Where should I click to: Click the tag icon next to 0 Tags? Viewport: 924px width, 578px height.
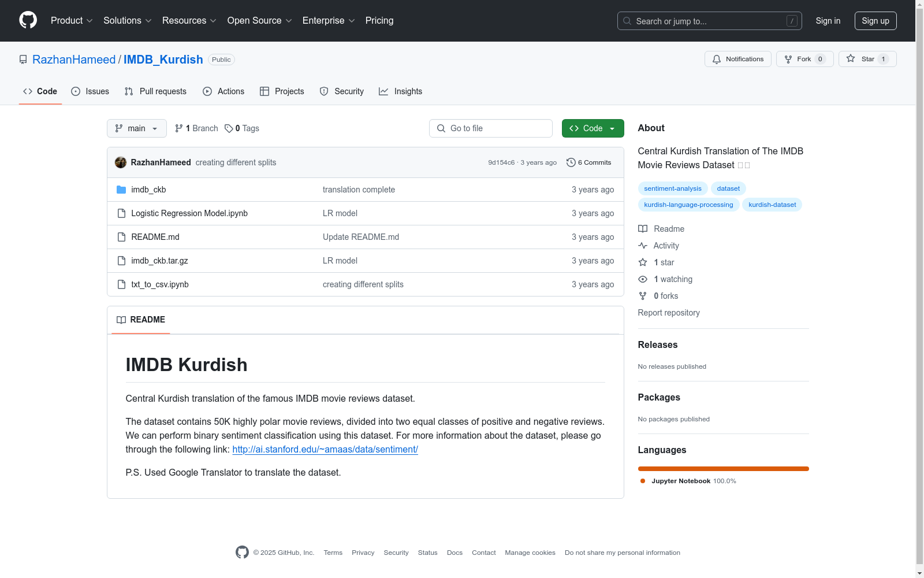click(229, 128)
